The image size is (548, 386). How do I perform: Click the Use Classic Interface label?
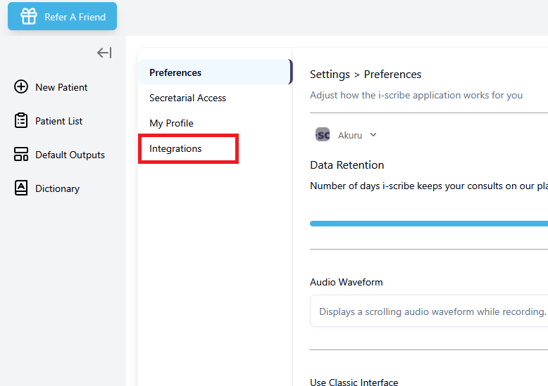tap(354, 382)
